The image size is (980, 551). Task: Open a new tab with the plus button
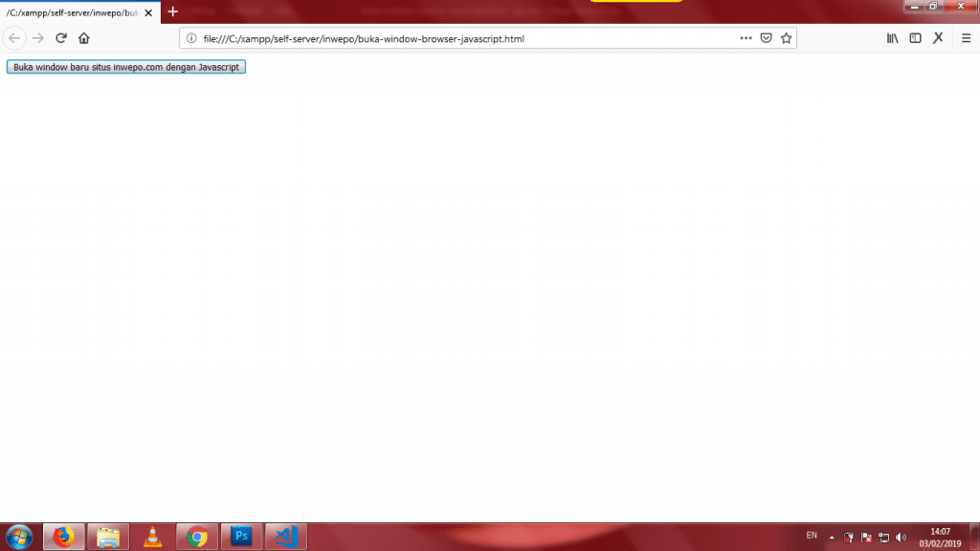[173, 11]
